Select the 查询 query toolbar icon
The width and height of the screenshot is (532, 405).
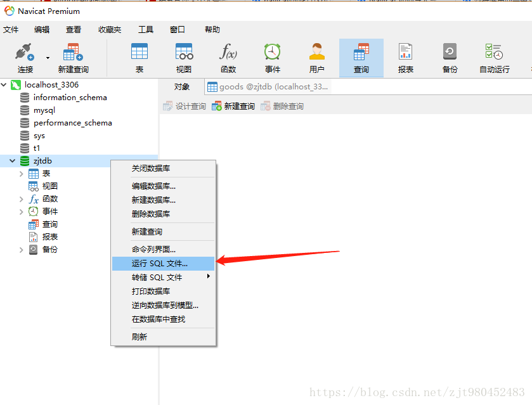pos(361,51)
